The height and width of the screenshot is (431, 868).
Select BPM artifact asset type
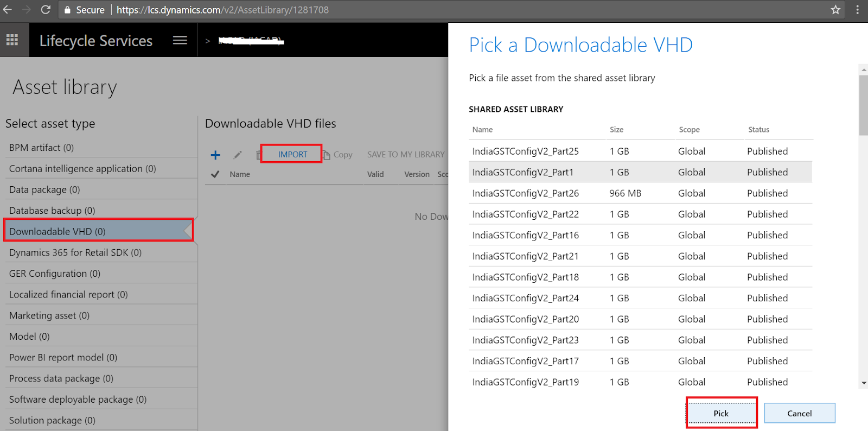[x=101, y=148]
